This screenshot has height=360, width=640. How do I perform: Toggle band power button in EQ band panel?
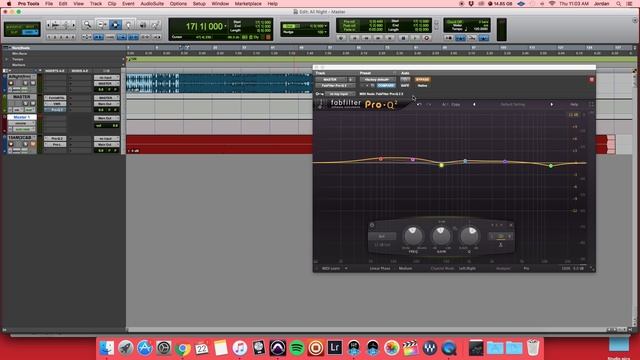[372, 225]
